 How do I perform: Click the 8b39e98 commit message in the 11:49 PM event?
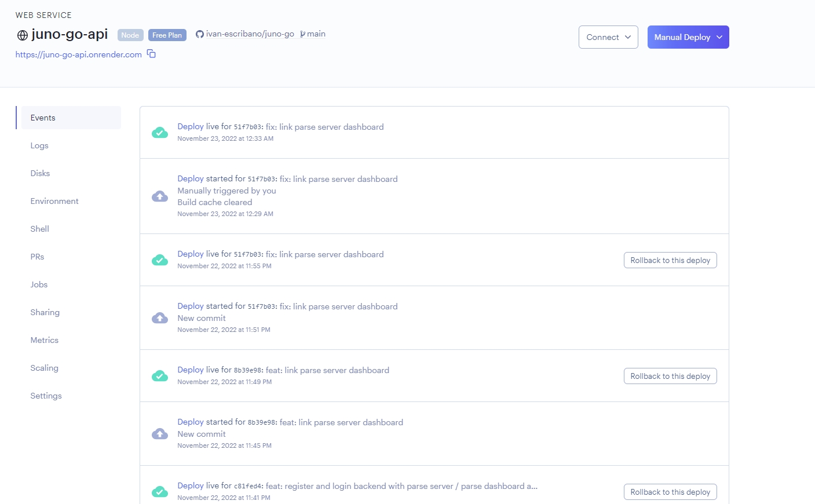tap(327, 370)
